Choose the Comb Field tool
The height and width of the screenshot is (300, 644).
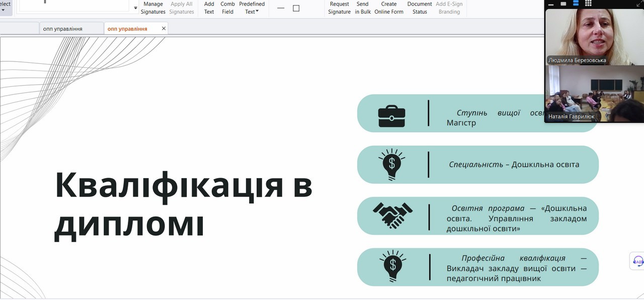227,8
